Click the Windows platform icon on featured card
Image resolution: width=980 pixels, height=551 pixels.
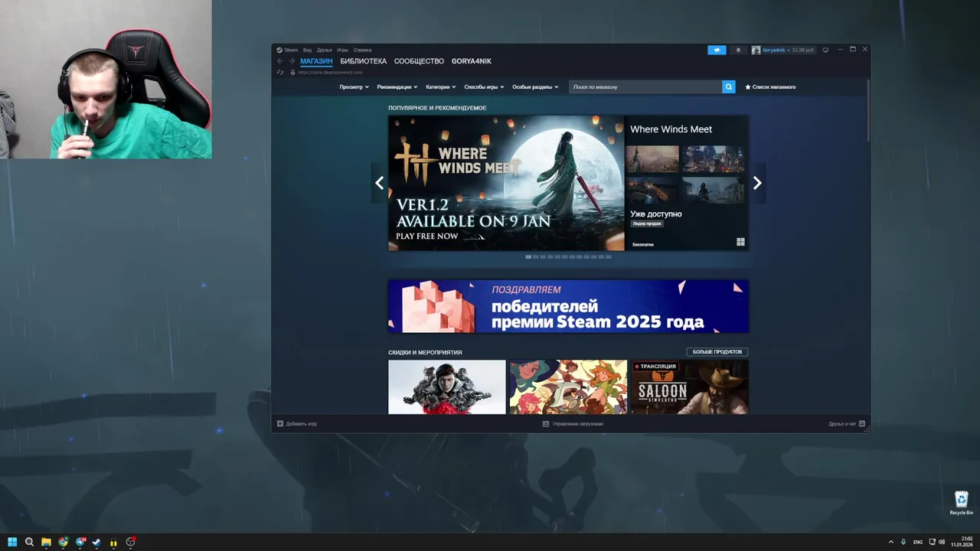click(x=740, y=242)
